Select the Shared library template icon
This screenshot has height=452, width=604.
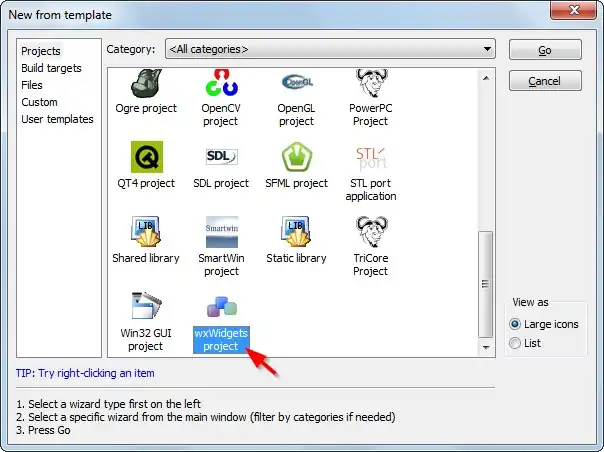[x=146, y=232]
